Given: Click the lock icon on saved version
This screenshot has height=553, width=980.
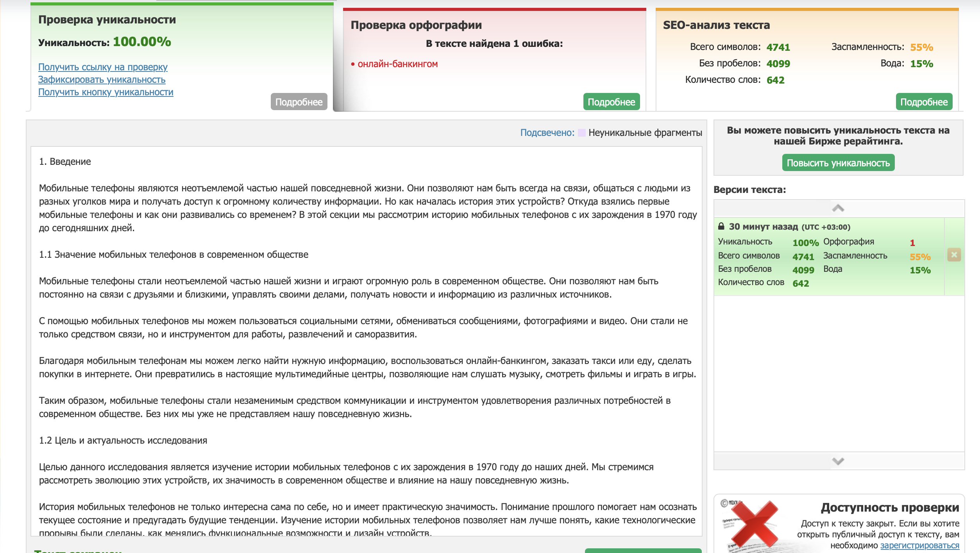Looking at the screenshot, I should click(x=721, y=226).
